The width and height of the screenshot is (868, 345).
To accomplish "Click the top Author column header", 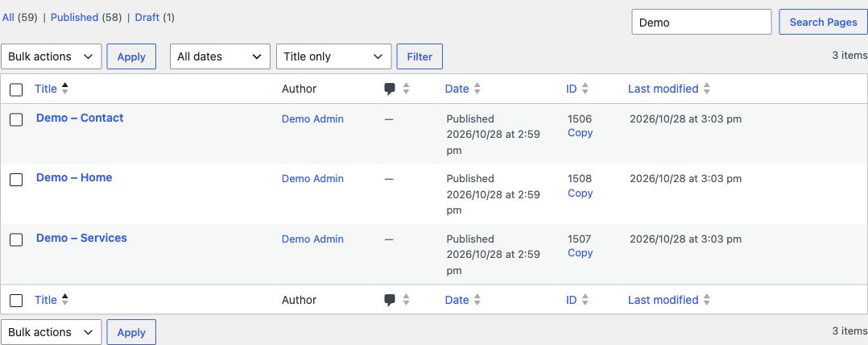I will coord(299,89).
